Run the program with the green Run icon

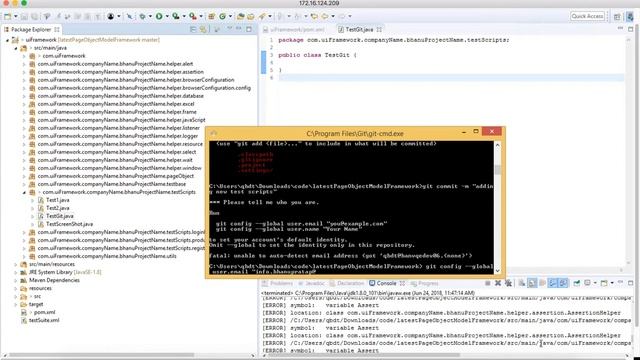(159, 16)
